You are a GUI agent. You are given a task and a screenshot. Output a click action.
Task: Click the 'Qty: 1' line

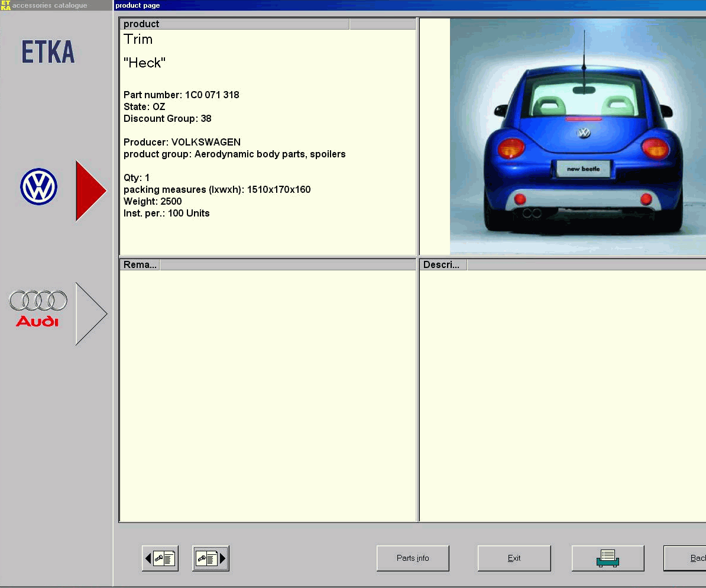click(x=137, y=177)
